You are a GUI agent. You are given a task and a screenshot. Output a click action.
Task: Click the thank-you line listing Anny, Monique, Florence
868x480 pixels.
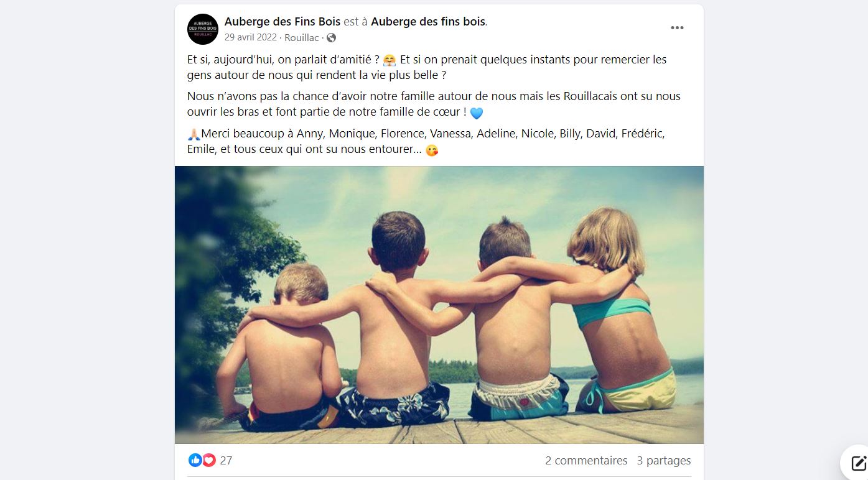(x=426, y=142)
